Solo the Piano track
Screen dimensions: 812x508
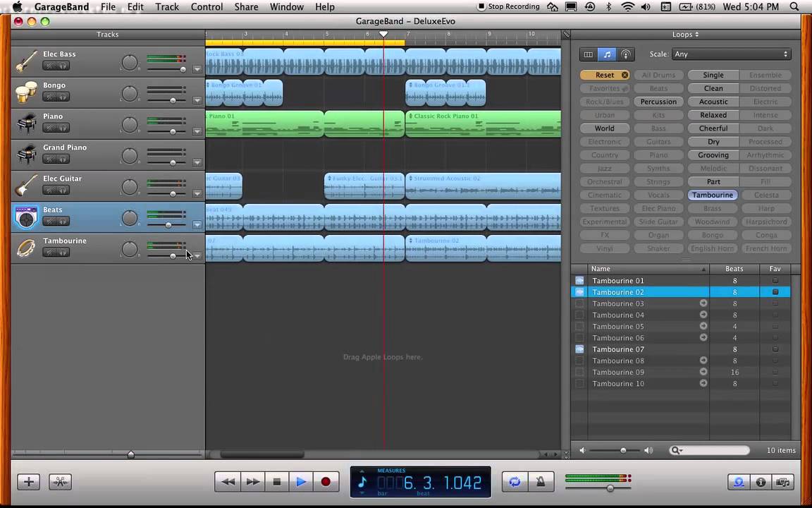[x=62, y=128]
